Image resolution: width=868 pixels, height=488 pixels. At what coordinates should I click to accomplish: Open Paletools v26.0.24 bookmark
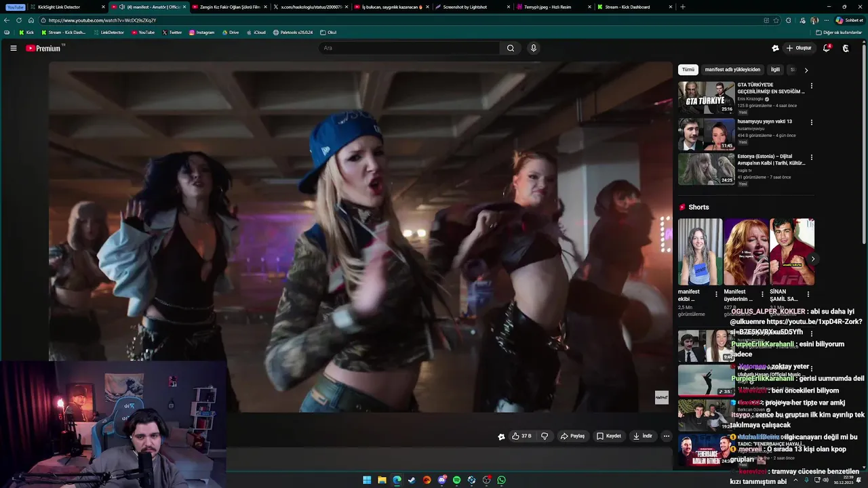tap(293, 33)
